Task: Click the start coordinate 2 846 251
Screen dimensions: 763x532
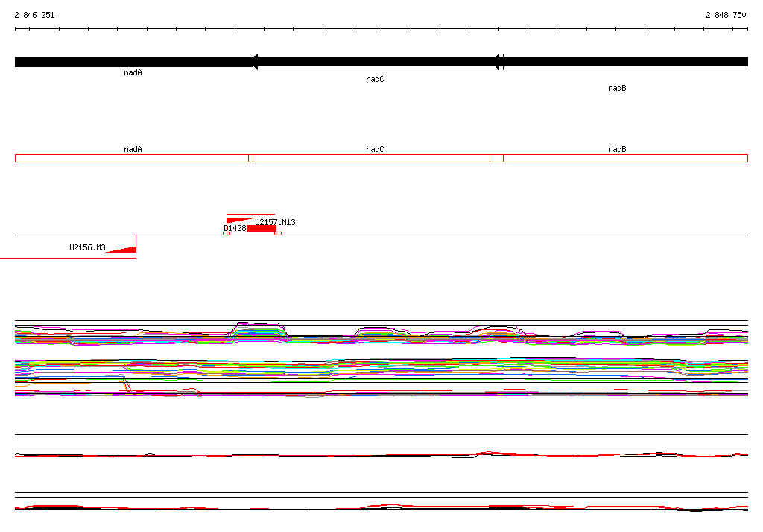Action: click(x=34, y=15)
